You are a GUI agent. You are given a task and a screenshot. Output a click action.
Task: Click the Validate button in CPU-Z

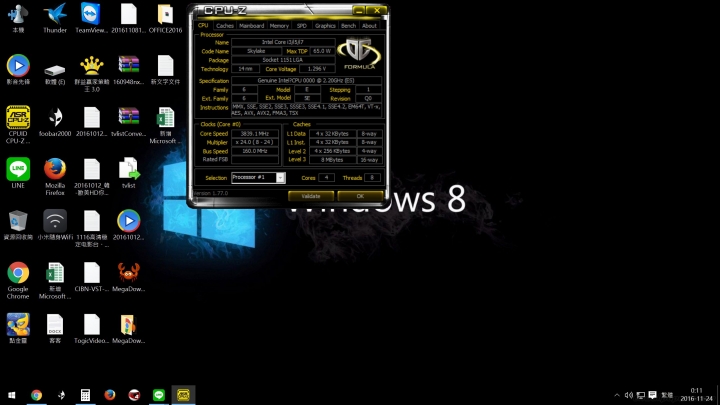coord(311,196)
